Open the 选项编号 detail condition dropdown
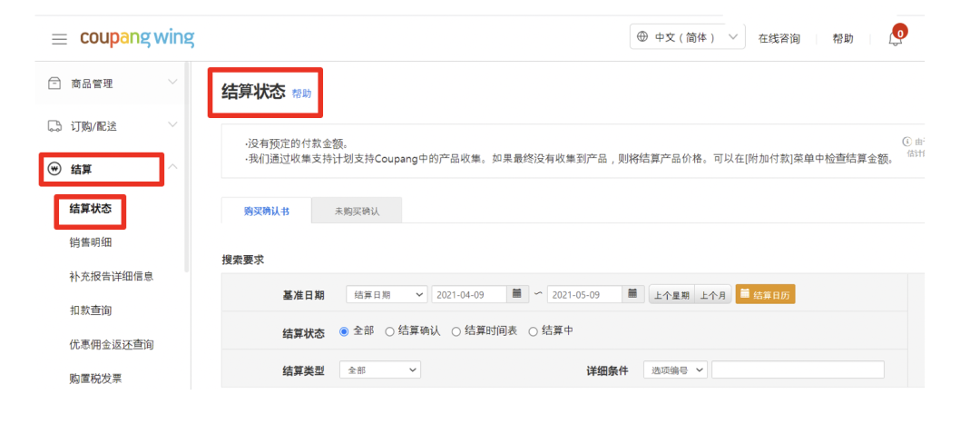Image resolution: width=980 pixels, height=443 pixels. pos(676,369)
